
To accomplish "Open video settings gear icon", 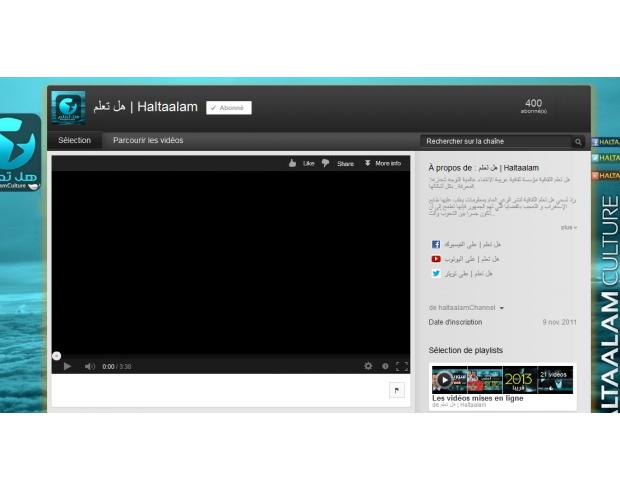I will 368,366.
